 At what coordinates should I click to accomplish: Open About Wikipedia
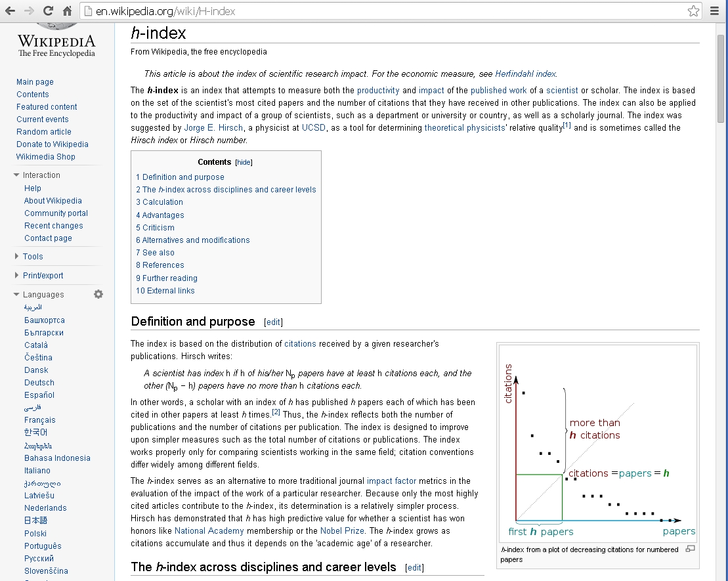(x=53, y=201)
